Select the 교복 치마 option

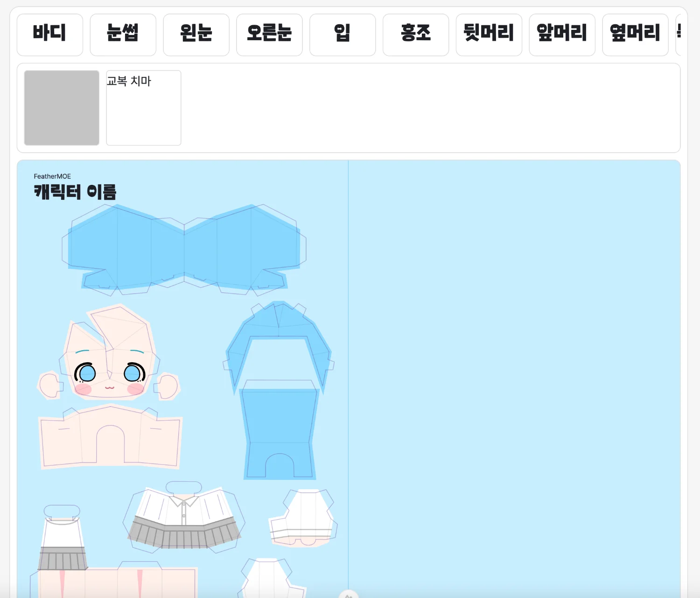(x=144, y=108)
